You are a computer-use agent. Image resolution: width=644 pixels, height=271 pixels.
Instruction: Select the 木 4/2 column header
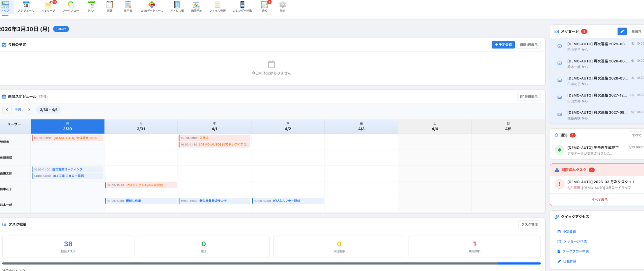tap(288, 126)
